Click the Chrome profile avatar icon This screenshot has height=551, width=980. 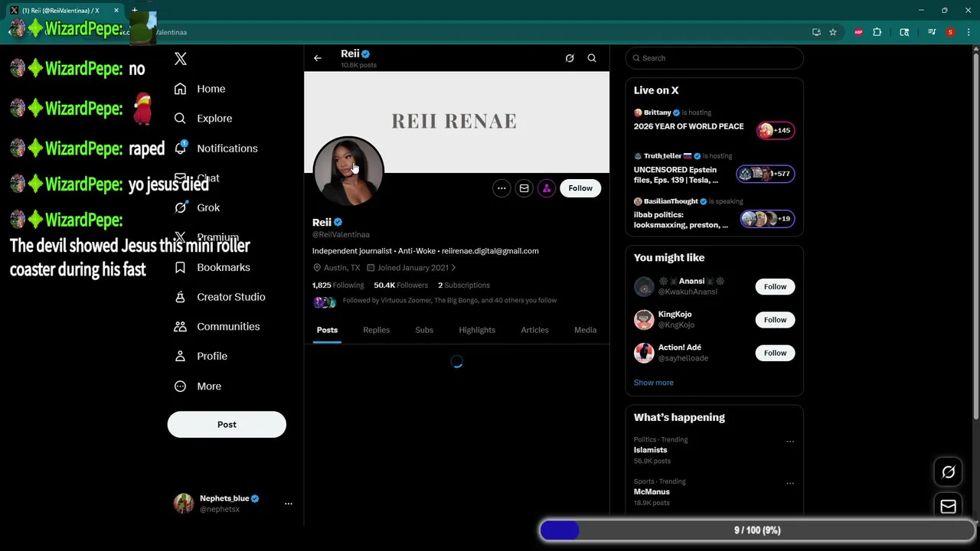click(950, 32)
